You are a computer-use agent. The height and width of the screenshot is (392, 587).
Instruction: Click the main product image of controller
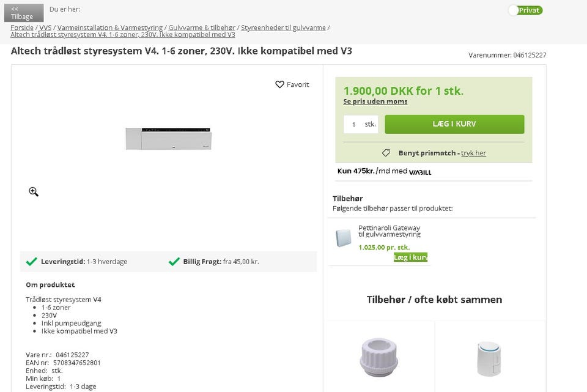tap(169, 139)
